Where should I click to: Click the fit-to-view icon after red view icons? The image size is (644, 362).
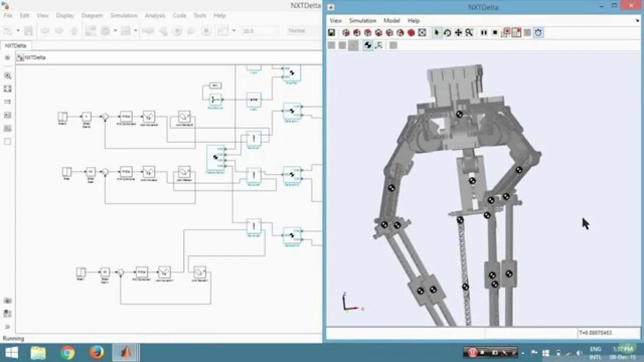422,33
